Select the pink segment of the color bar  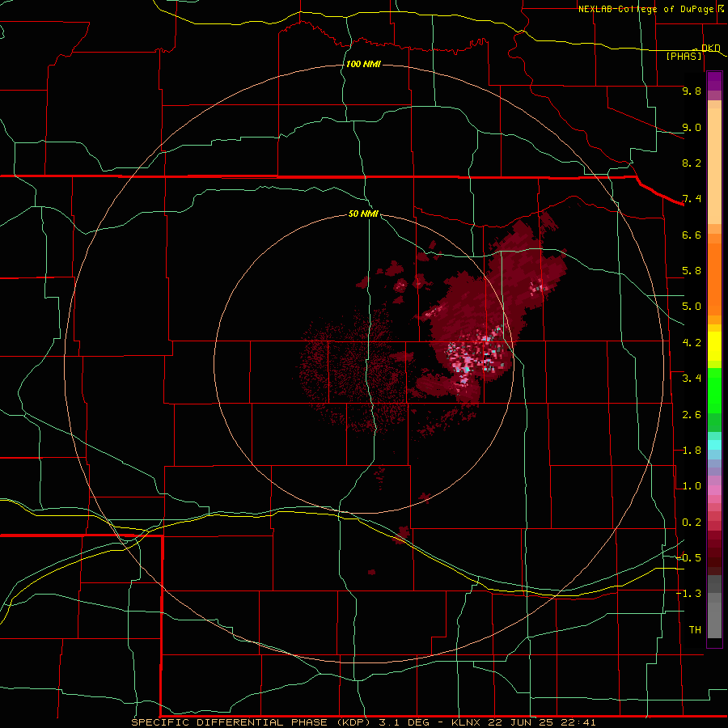[714, 490]
